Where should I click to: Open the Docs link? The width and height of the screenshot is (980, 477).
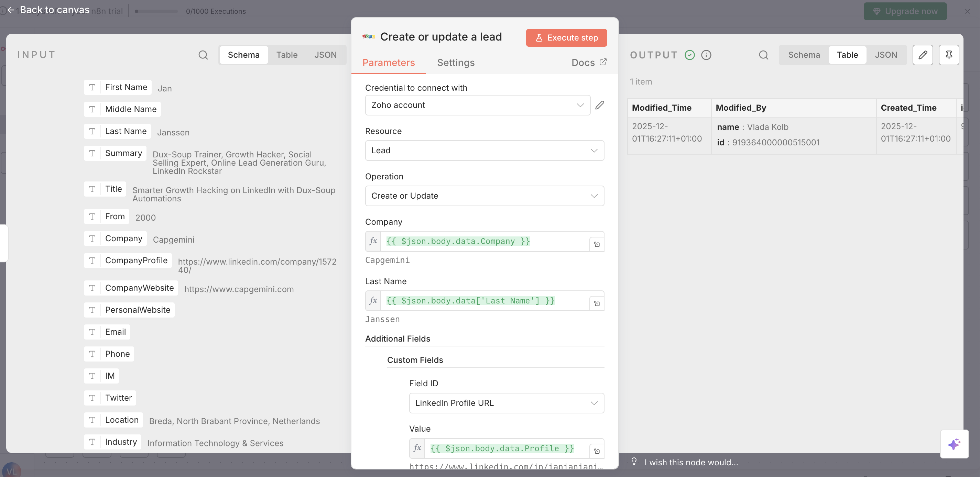(588, 63)
